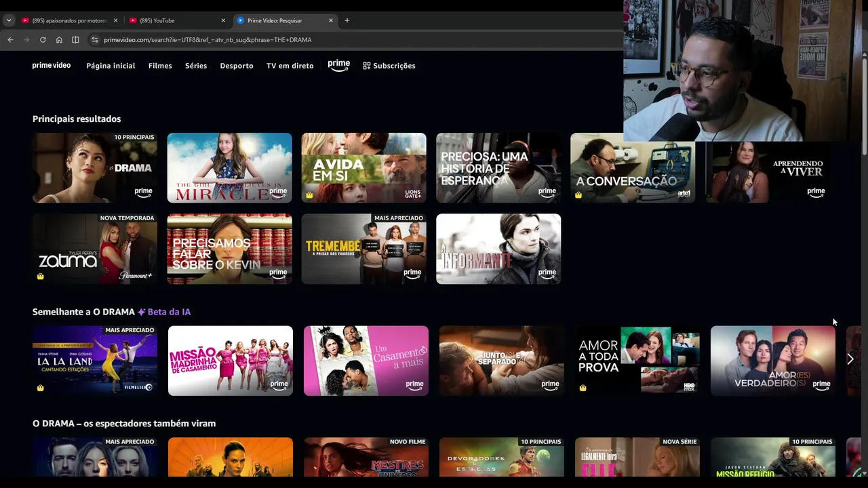Open the La La Land card
This screenshot has height=488, width=868.
click(95, 361)
